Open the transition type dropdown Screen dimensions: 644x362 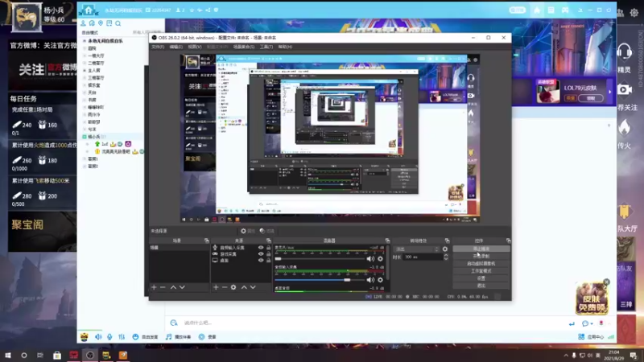tap(416, 249)
